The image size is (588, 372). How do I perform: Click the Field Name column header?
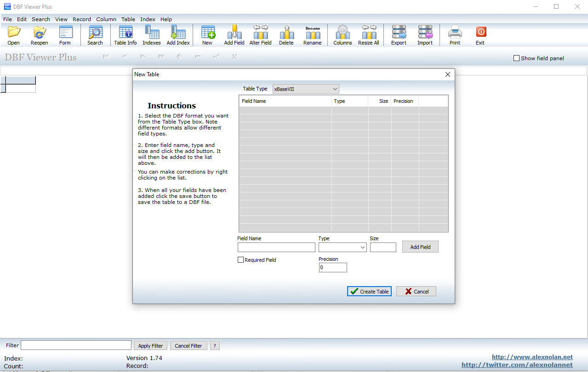coord(285,101)
